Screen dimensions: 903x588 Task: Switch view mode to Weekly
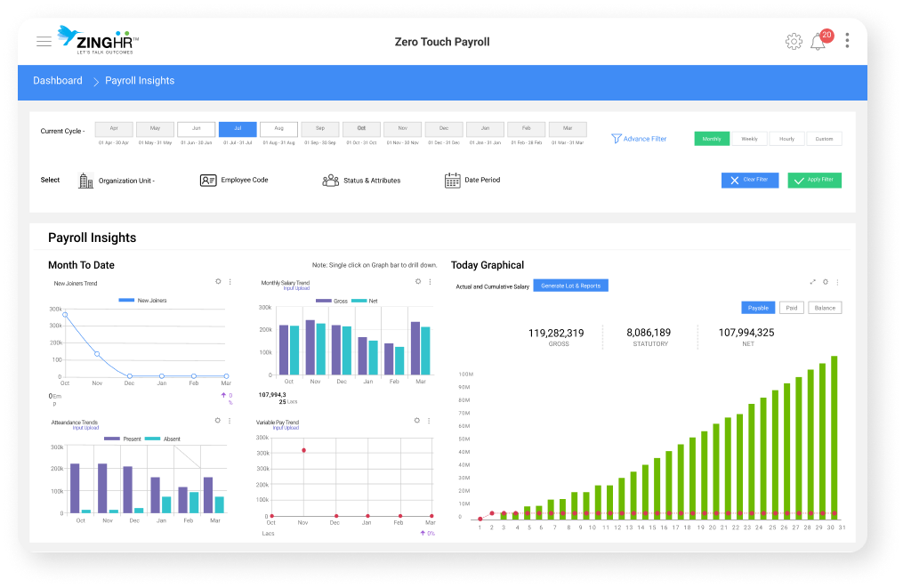749,139
